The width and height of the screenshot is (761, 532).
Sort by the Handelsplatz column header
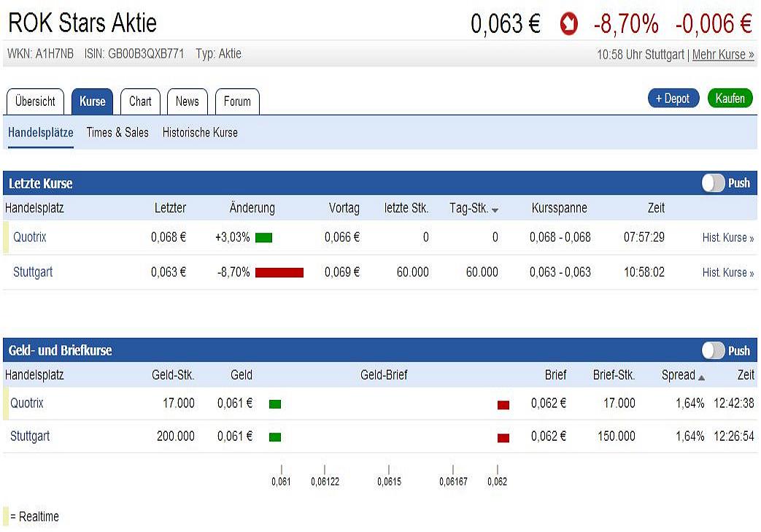(x=34, y=208)
